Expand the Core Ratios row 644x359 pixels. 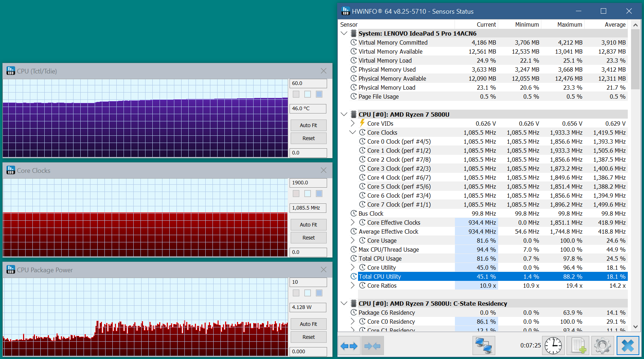353,286
